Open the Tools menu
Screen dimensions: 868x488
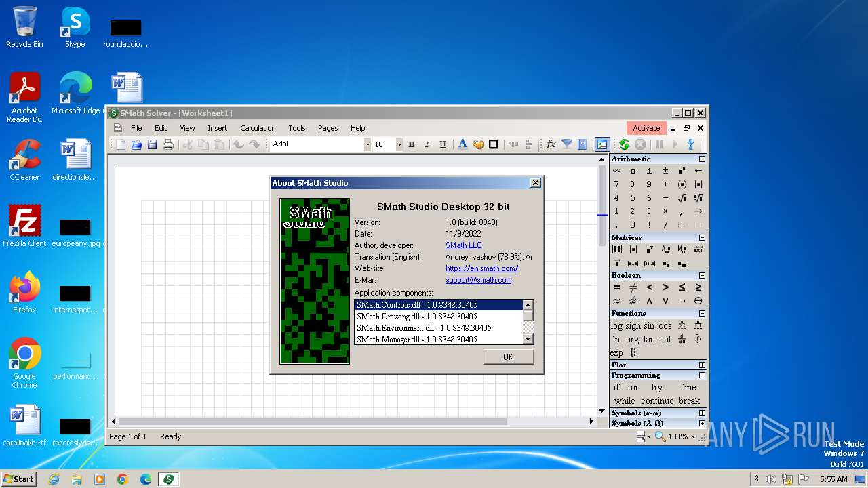(x=297, y=128)
